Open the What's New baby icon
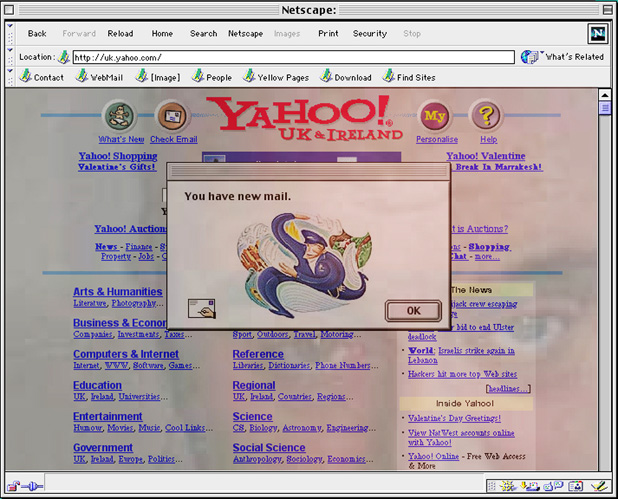 coord(119,116)
